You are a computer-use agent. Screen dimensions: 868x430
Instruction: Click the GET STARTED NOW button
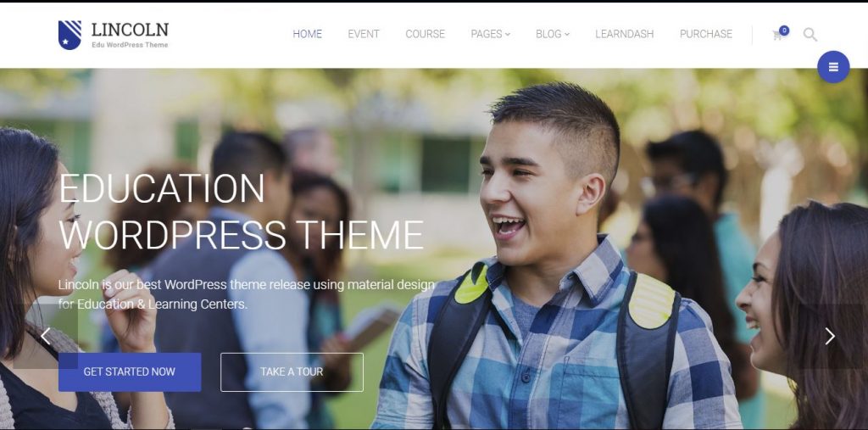[x=130, y=371]
